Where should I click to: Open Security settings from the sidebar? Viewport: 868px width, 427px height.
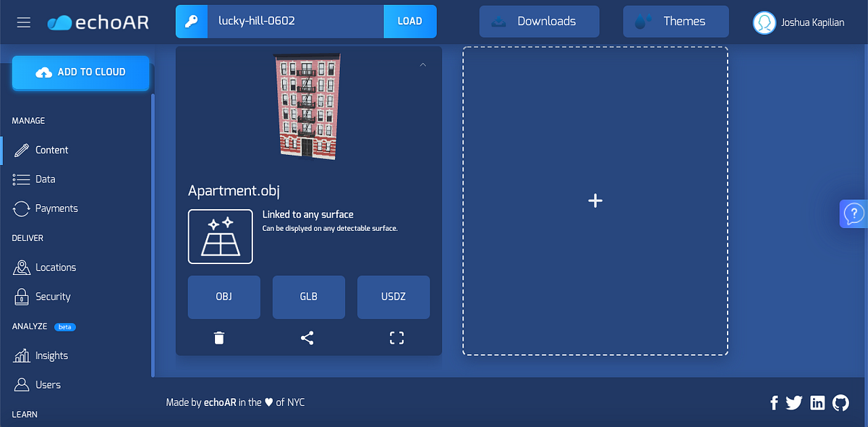[51, 297]
